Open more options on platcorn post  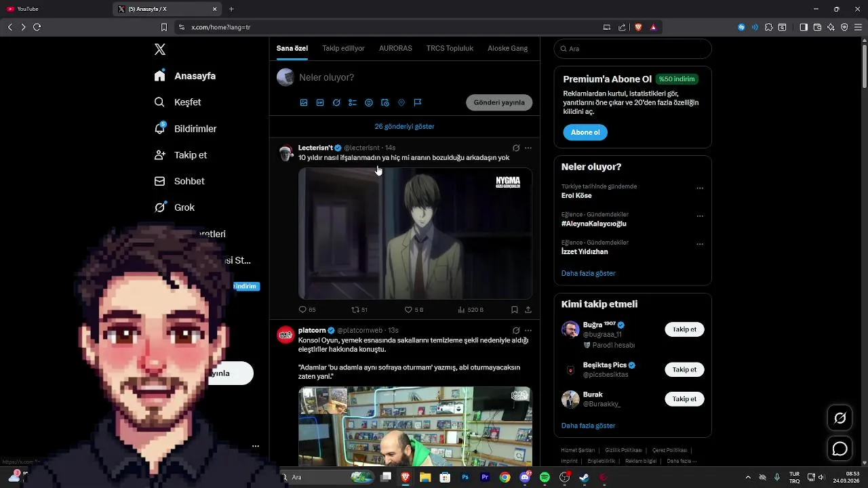528,330
